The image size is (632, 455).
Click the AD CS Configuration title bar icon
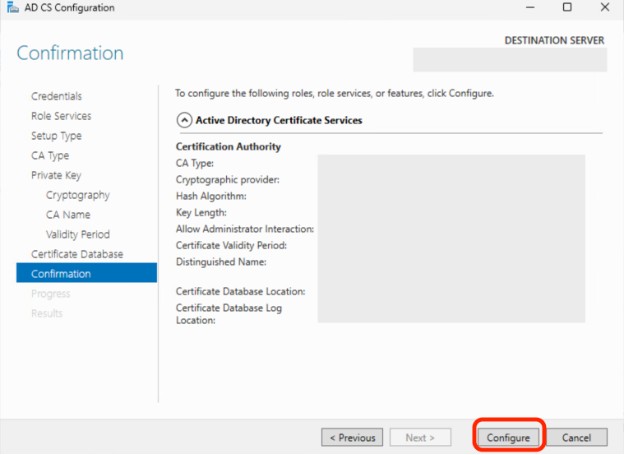point(11,8)
